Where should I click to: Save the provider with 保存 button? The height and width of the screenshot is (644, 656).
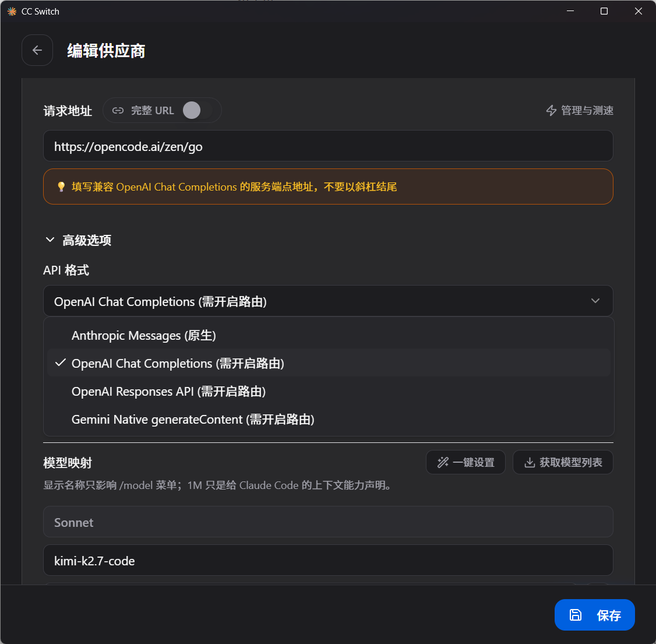(x=594, y=615)
